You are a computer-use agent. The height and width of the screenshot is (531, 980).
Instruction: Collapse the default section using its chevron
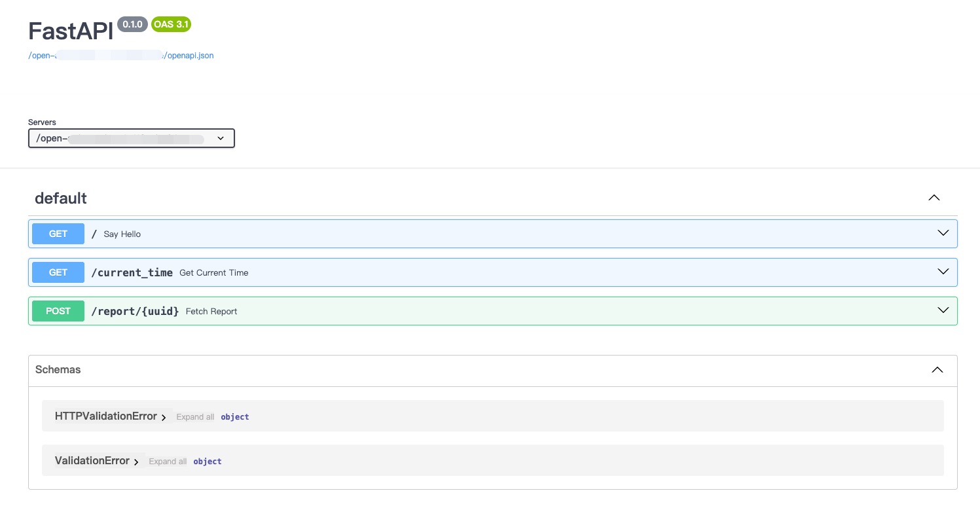pyautogui.click(x=934, y=198)
